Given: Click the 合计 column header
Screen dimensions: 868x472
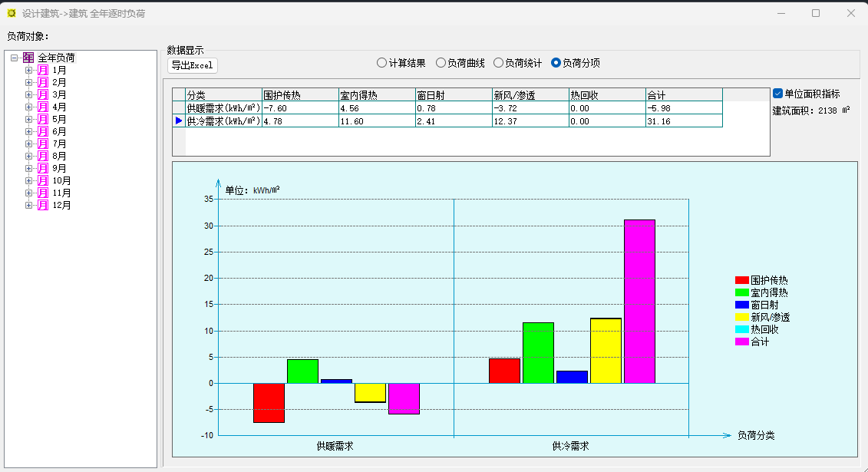Looking at the screenshot, I should [x=683, y=95].
